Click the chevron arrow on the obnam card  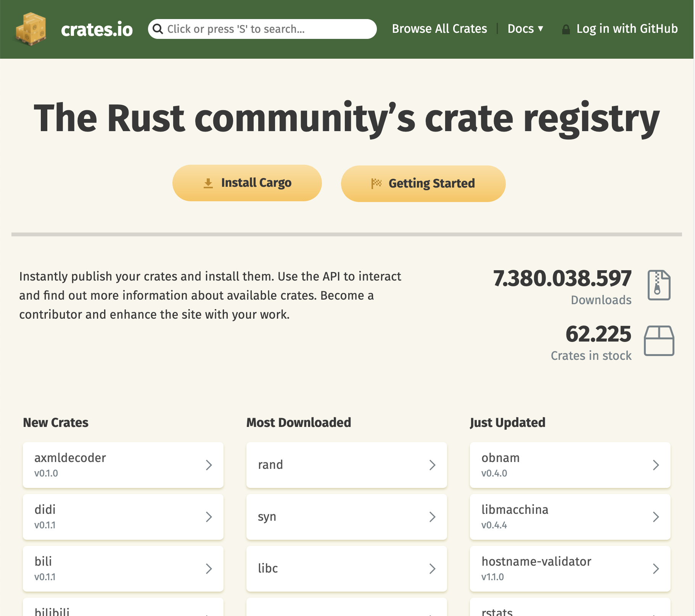(656, 465)
